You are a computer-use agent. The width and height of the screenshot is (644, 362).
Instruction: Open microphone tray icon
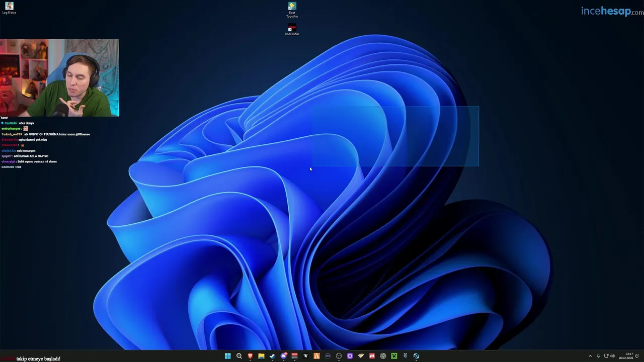point(598,356)
